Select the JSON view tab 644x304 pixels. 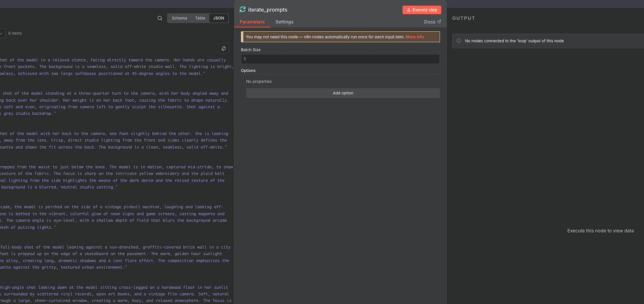218,18
